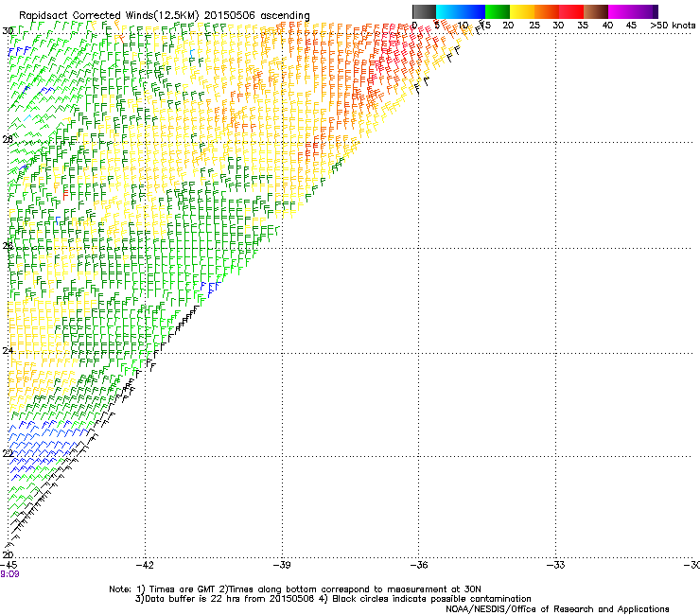This screenshot has height=615, width=700.
Task: Click the longitude axis label '-39'
Action: pyautogui.click(x=282, y=565)
